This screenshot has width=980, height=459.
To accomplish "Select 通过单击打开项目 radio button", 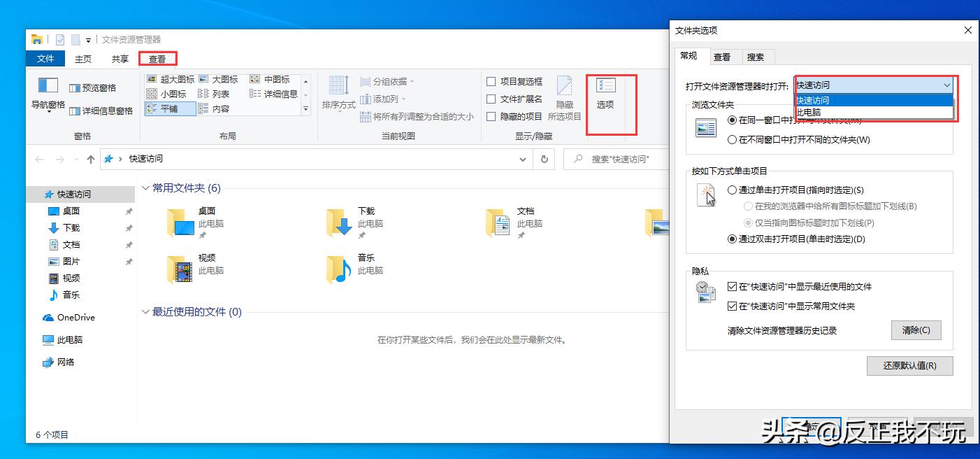I will pos(733,190).
